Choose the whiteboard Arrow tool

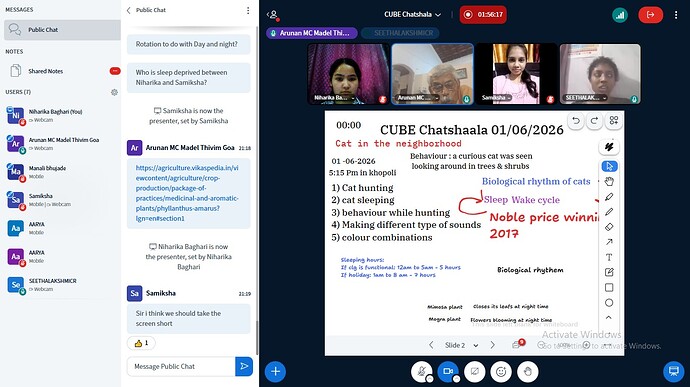[609, 242]
